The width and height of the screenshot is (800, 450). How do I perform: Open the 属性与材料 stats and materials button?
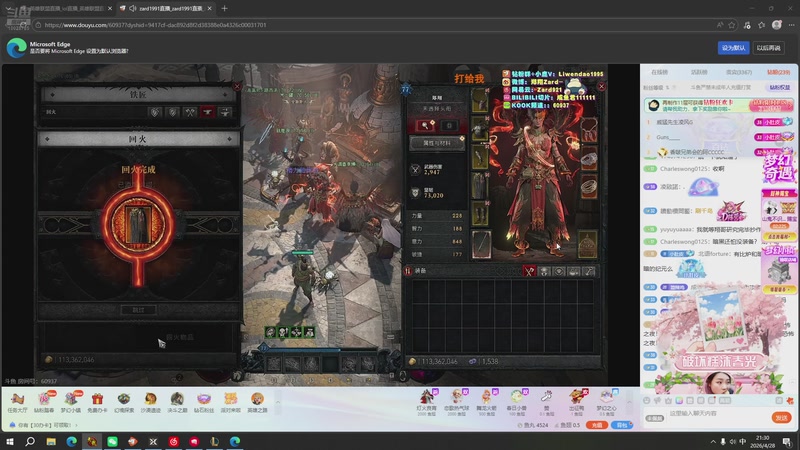(x=437, y=143)
